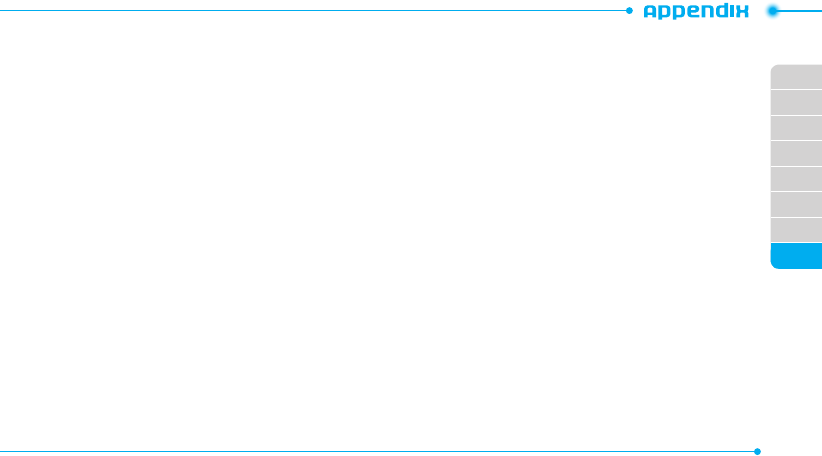Screen dimensions: 822x456
Task: Select the third gray side tab
Action: click(796, 128)
